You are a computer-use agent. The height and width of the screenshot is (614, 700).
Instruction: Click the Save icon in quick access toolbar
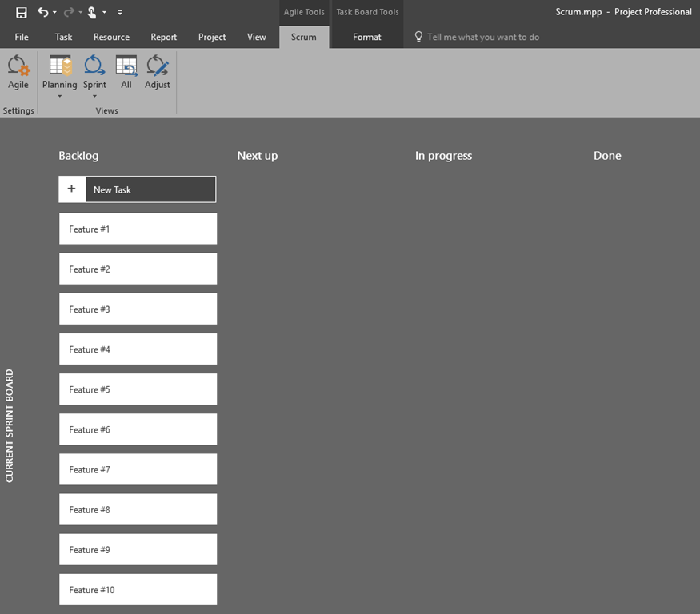(22, 12)
